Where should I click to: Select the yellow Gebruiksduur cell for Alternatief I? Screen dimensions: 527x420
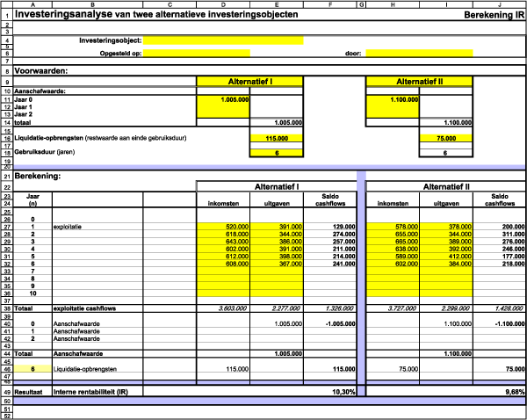(277, 153)
